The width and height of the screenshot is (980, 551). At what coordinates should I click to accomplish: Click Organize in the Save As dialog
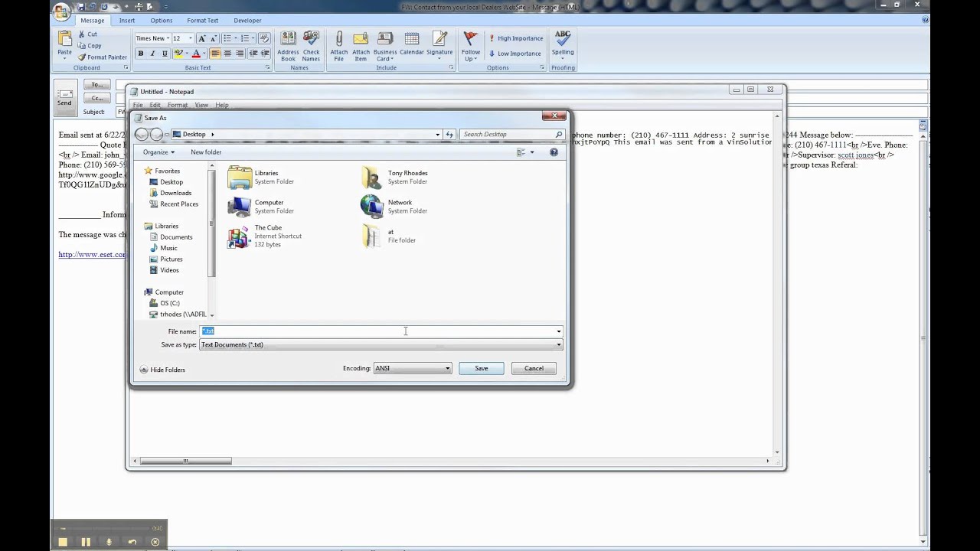pyautogui.click(x=158, y=152)
